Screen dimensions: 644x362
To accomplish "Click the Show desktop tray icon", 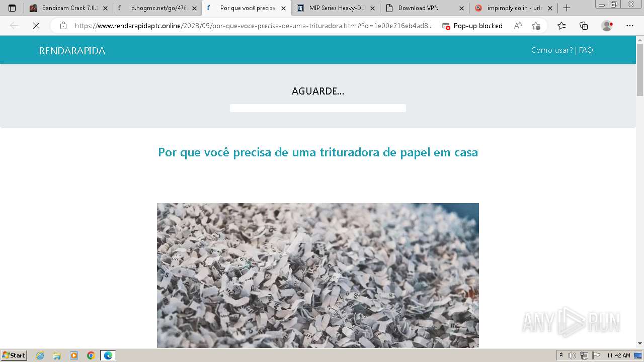I will 638,355.
